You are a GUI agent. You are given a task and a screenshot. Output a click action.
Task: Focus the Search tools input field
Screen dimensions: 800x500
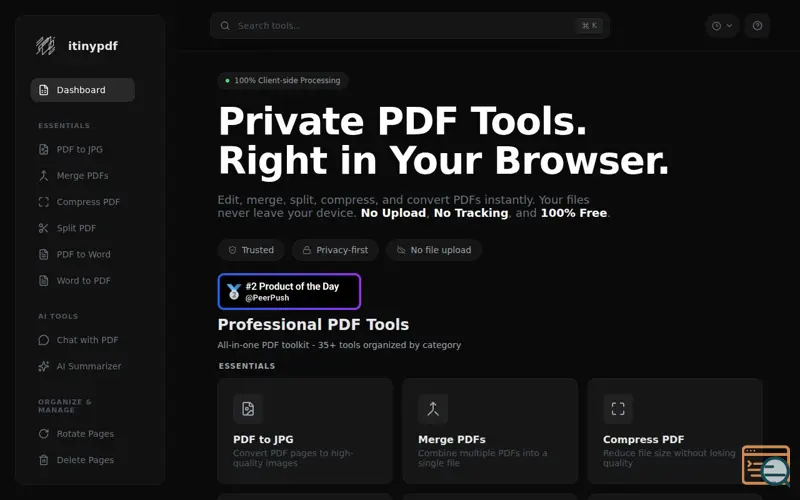pos(410,26)
